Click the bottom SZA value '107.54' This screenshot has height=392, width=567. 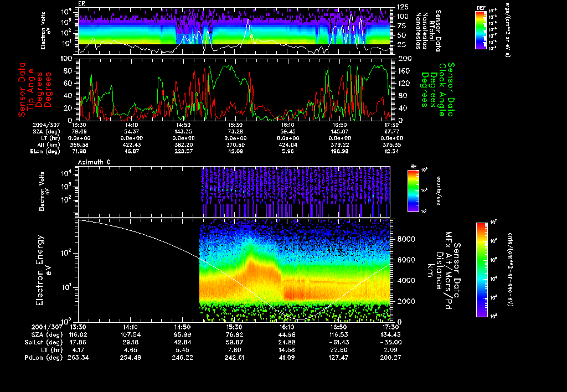click(130, 335)
